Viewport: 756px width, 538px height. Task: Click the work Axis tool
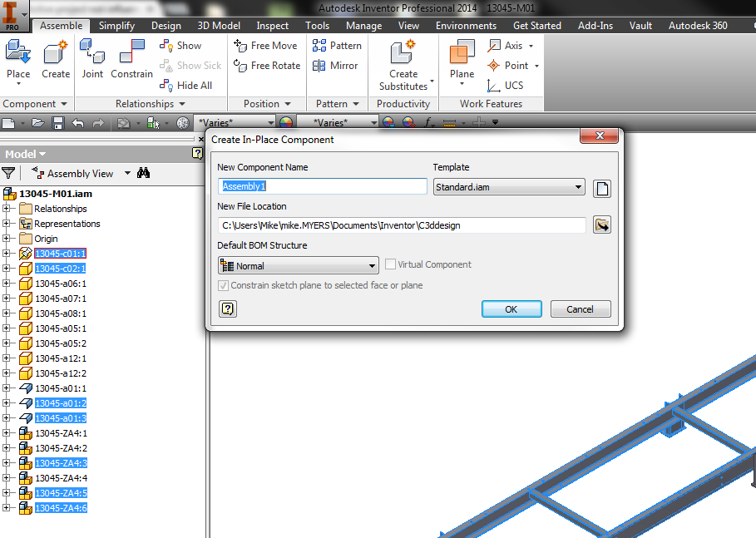[x=506, y=46]
